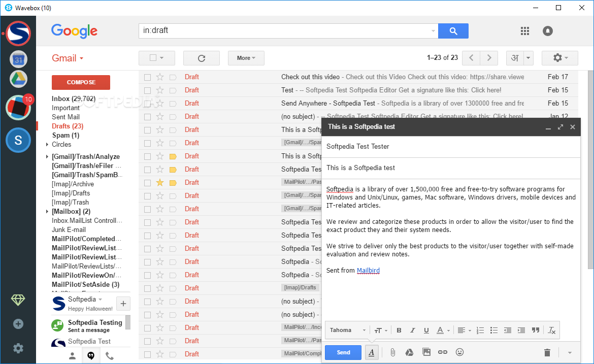The image size is (594, 364).
Task: Select the Check out this video draft checkbox
Action: 147,77
